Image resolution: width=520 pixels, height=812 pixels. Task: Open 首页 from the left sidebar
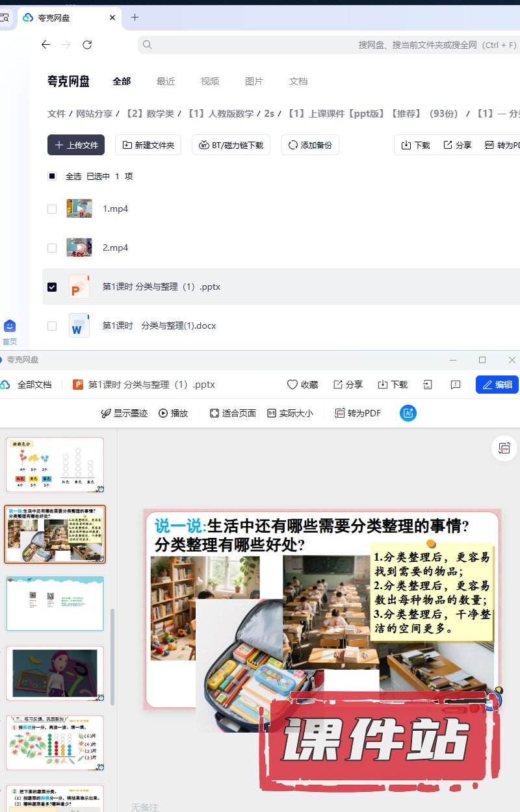point(10,331)
